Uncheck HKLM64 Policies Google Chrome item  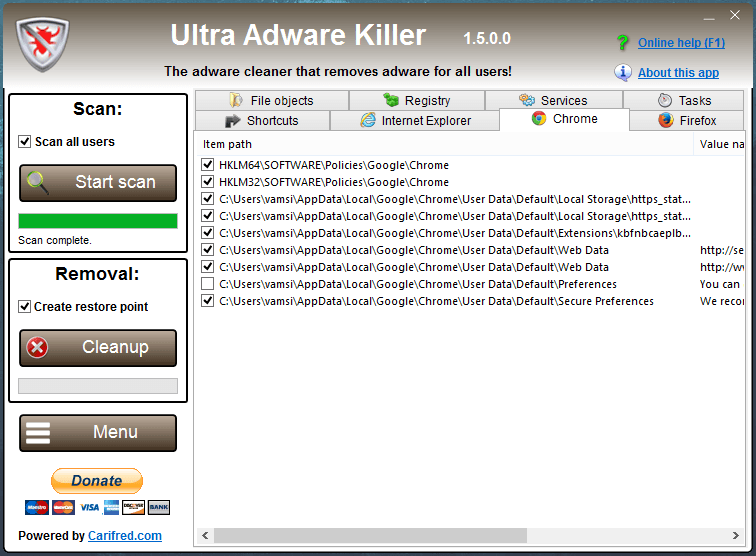point(207,165)
